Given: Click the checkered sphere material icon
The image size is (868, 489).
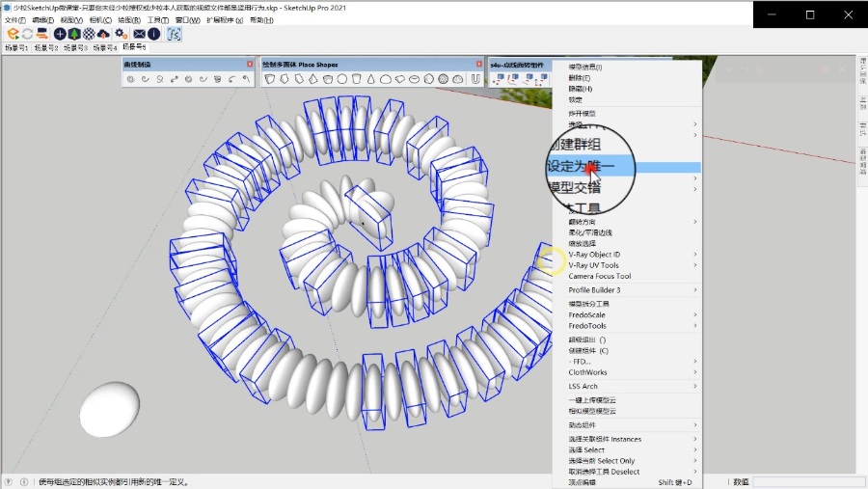Looking at the screenshot, I should click(x=89, y=35).
